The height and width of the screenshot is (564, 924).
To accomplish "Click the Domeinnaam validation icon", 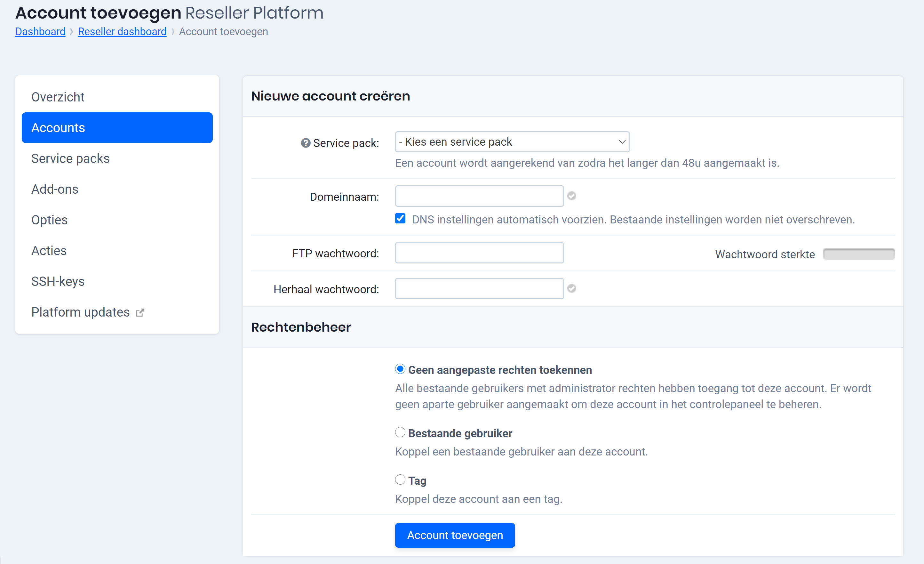I will 572,196.
